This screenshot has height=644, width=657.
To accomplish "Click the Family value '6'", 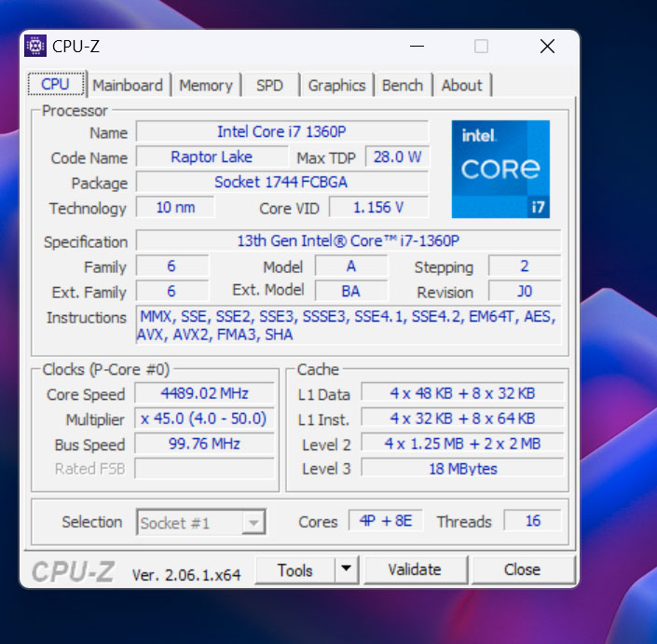I will point(171,266).
